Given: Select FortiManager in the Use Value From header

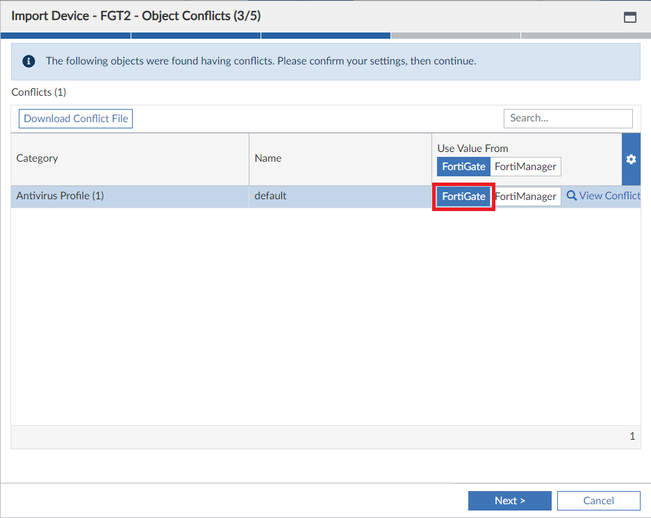Looking at the screenshot, I should (525, 166).
